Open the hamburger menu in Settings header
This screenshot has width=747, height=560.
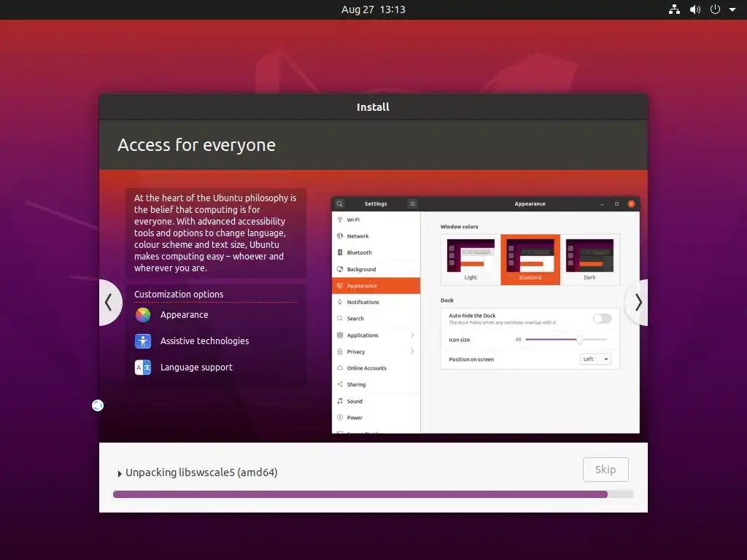click(x=413, y=204)
